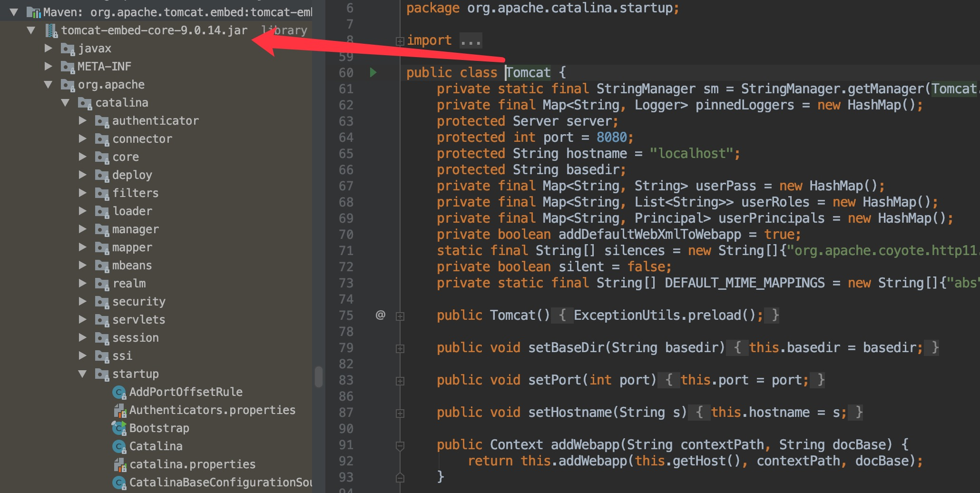The image size is (980, 493).
Task: Click the 8080 port value in code
Action: tap(612, 137)
